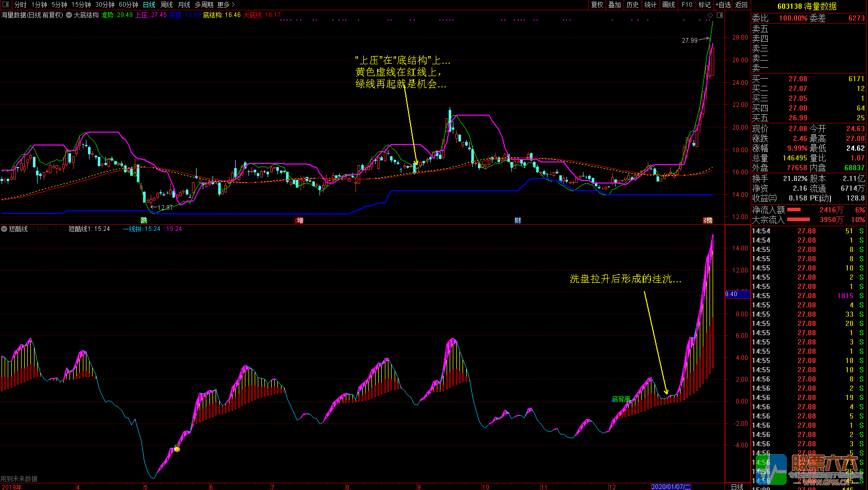868x490 pixels.
Task: Open 短酷线 indicator settings dropdown
Action: click(x=4, y=229)
